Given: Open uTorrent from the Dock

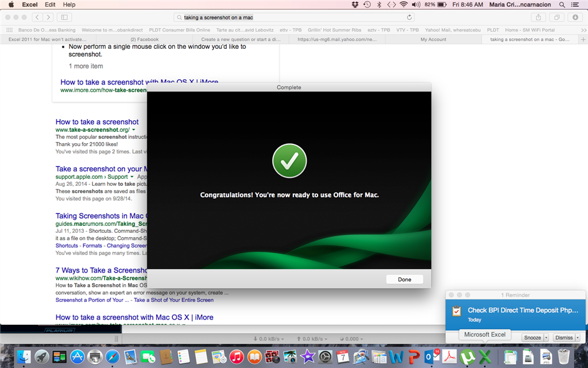Looking at the screenshot, I should [467, 356].
